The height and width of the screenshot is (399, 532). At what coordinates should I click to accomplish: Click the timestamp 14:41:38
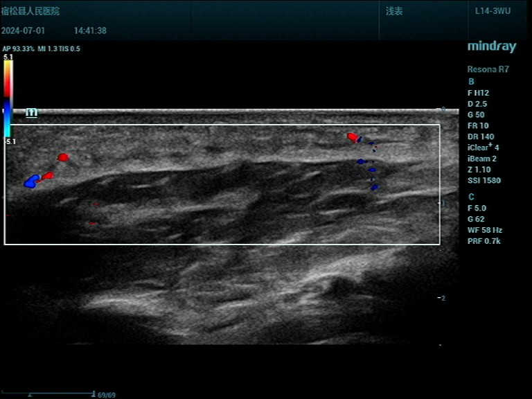(x=90, y=30)
